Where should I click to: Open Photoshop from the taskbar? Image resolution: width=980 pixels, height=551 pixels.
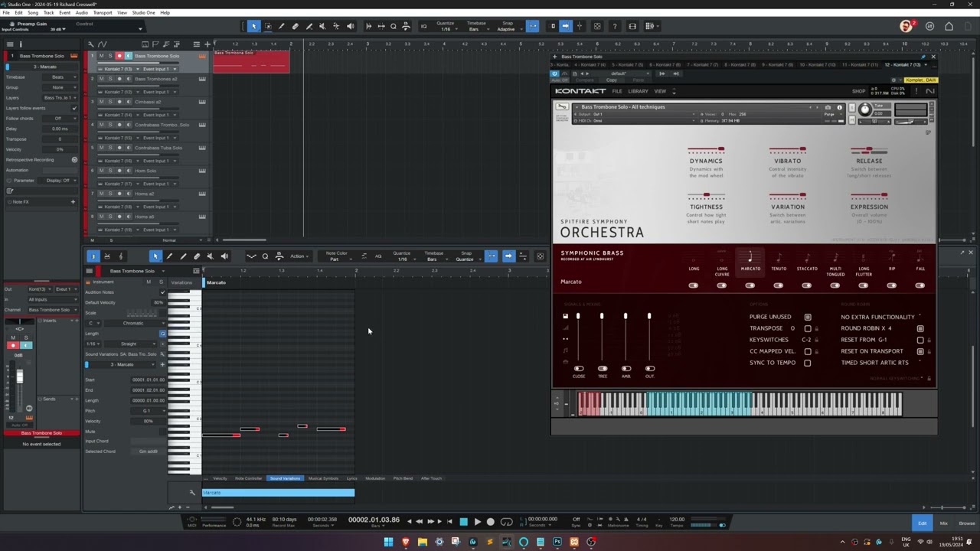[x=557, y=542]
